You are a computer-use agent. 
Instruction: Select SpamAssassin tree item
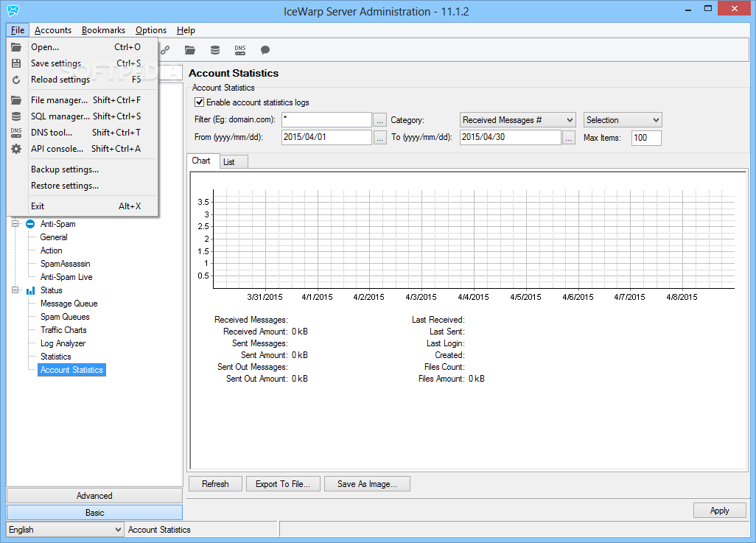(x=66, y=264)
